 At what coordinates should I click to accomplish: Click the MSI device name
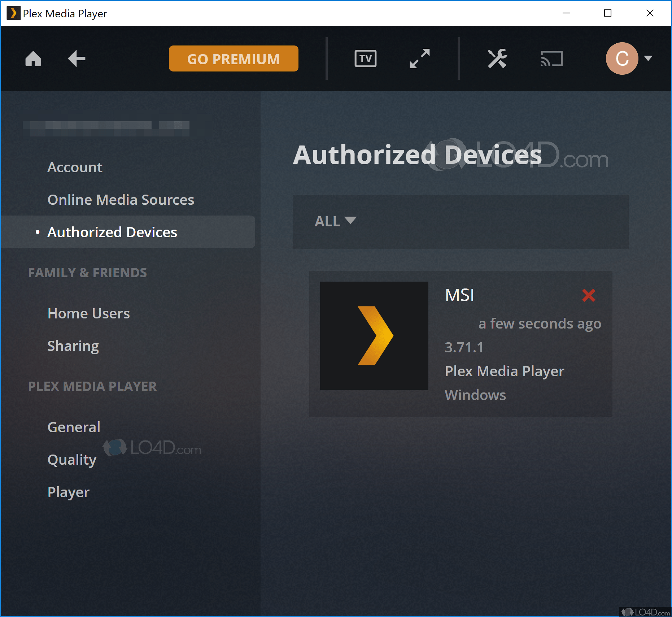point(459,295)
